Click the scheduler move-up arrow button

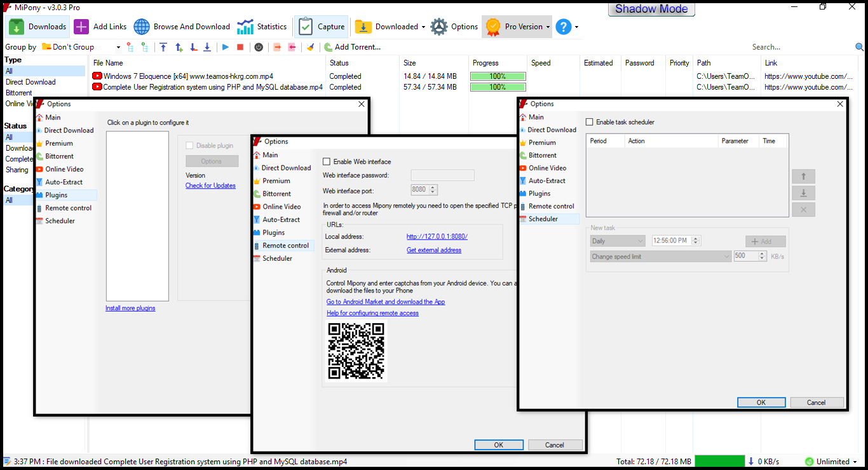click(x=804, y=177)
